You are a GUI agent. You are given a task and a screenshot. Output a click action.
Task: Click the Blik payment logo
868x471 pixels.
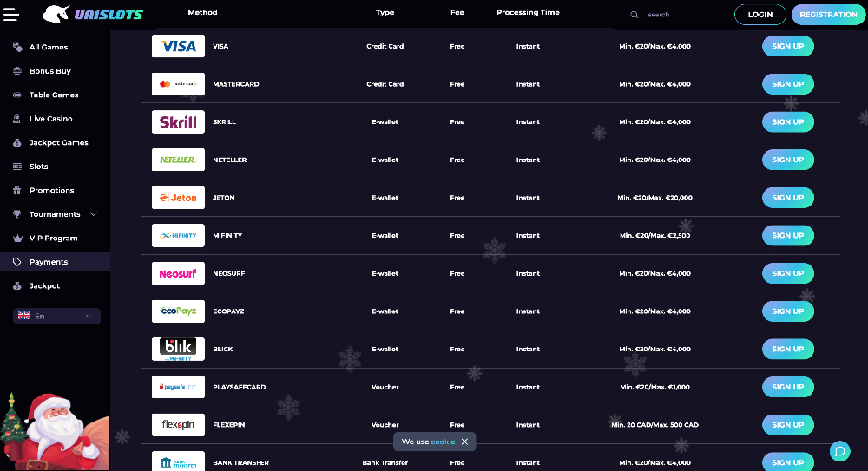point(178,349)
